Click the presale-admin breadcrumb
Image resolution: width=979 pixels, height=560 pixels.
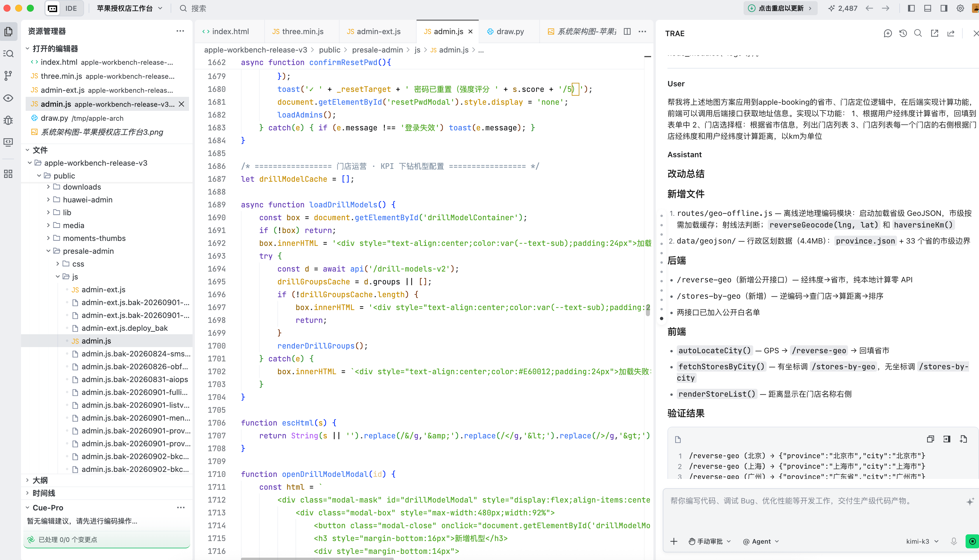[x=377, y=50]
